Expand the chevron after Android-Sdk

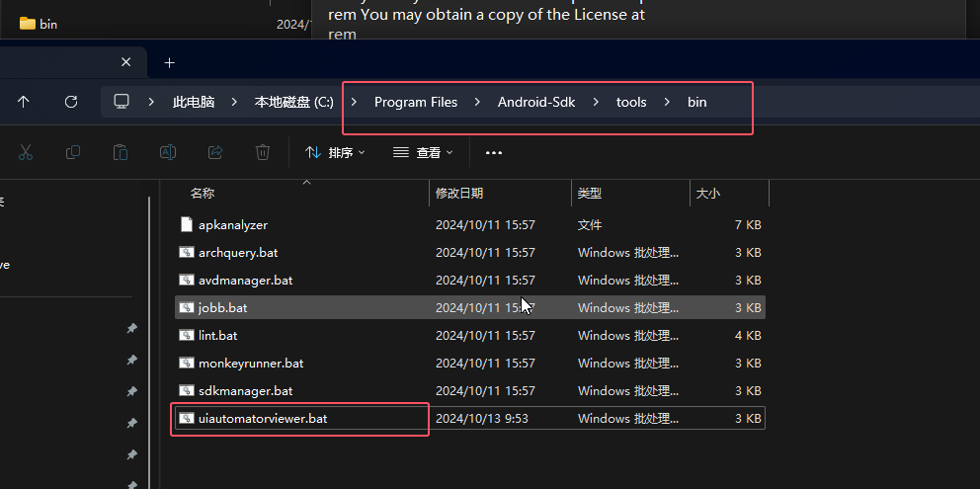[596, 102]
